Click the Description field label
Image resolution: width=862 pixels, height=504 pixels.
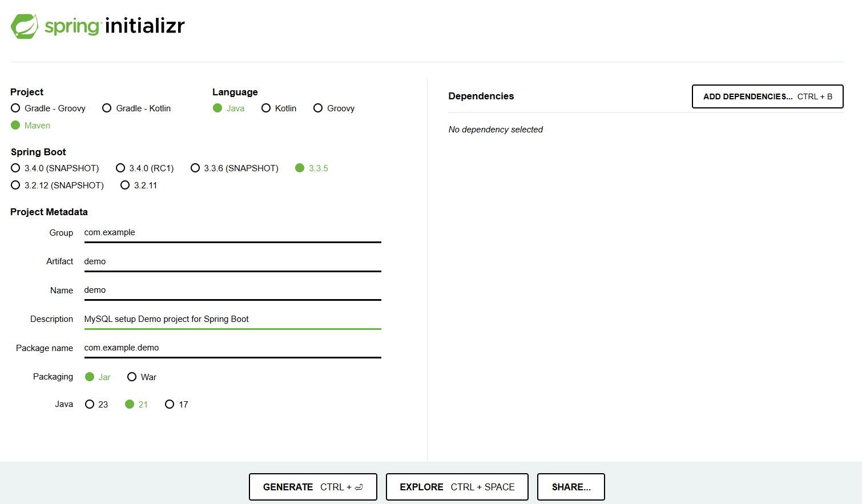coord(52,319)
